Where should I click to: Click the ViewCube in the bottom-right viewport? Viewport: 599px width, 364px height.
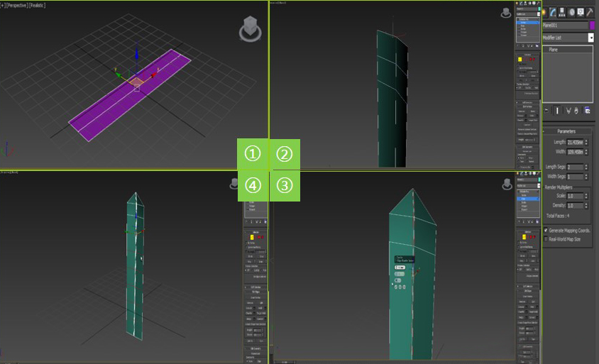coord(507,184)
